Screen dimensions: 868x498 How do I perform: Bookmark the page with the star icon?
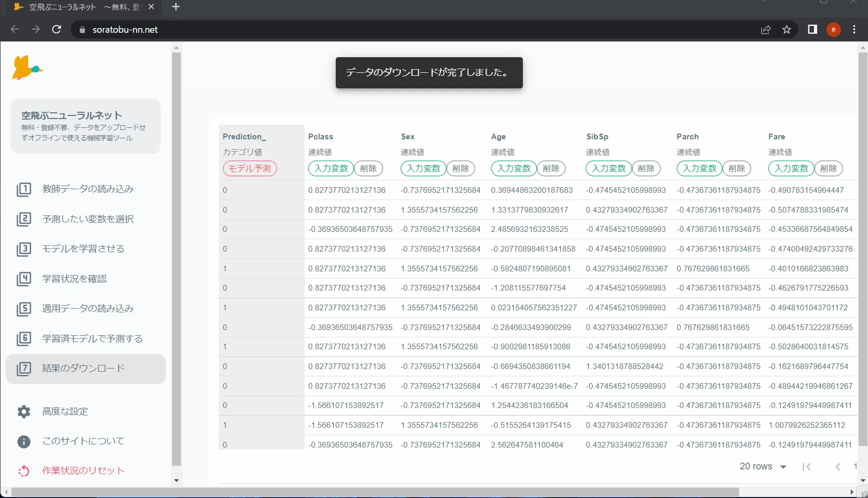coord(786,30)
